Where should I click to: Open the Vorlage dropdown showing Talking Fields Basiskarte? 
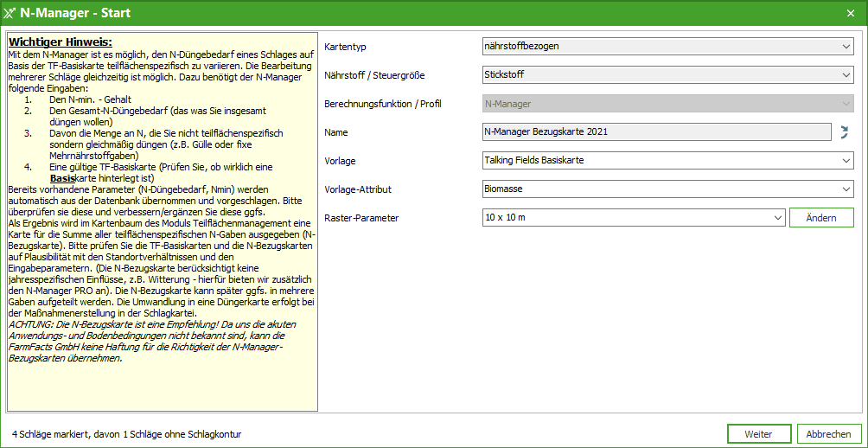click(x=667, y=160)
